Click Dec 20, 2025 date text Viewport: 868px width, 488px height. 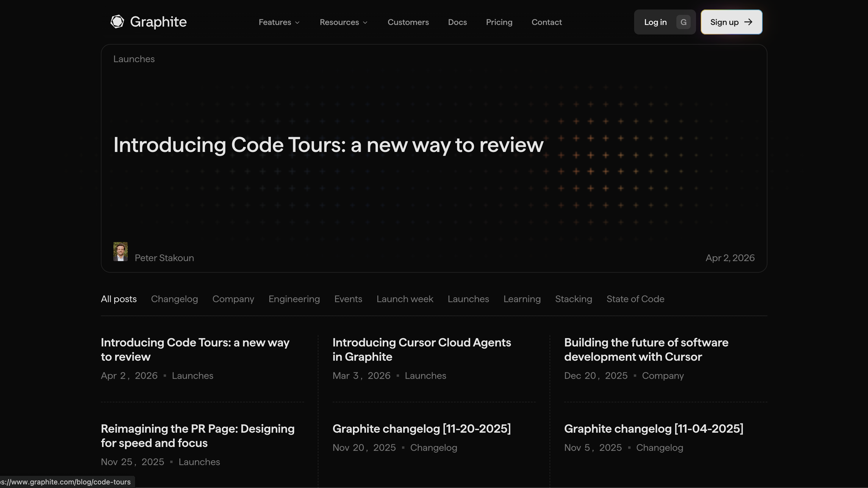click(x=596, y=376)
